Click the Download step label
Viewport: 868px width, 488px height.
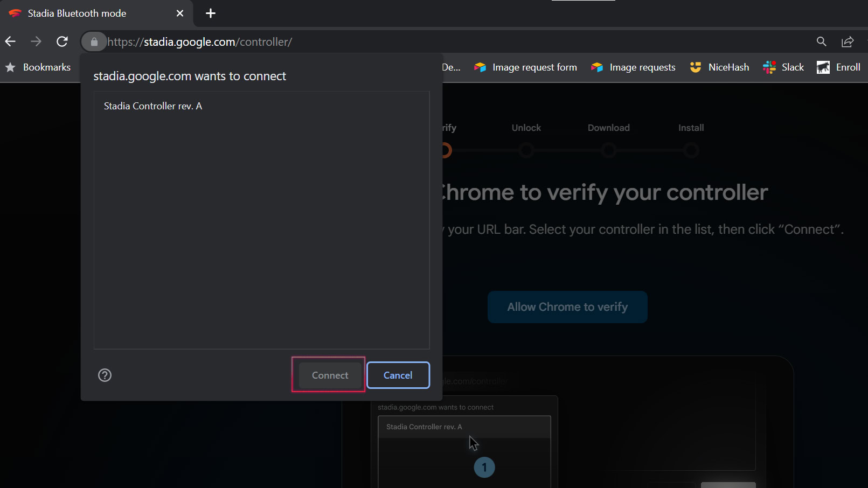click(609, 128)
